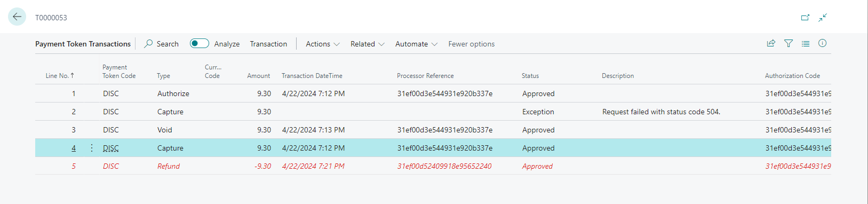Image resolution: width=868 pixels, height=204 pixels.
Task: Expand the Actions menu
Action: (323, 44)
